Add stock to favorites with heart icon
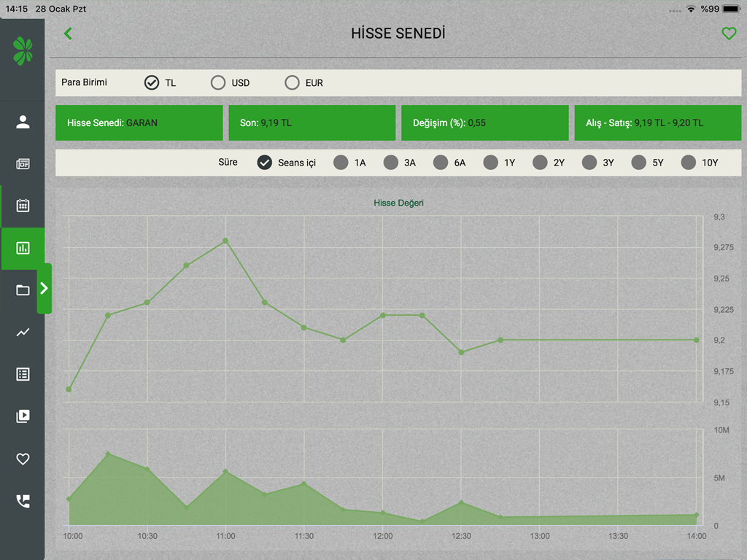 point(729,34)
